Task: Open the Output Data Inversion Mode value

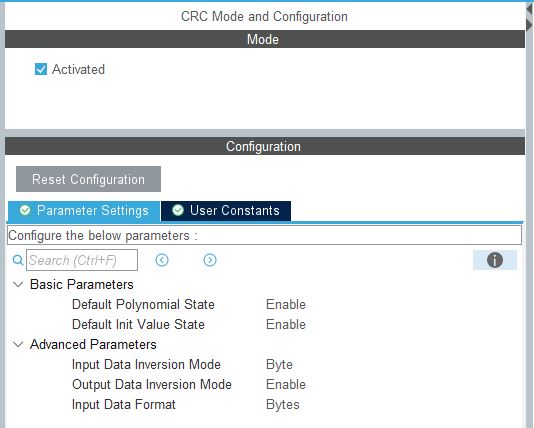Action: click(286, 384)
